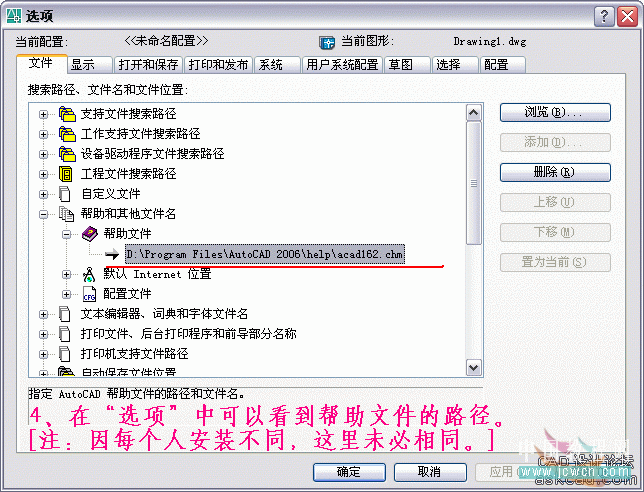Collapse the 帮助和其他文件名 tree node
The image size is (644, 492).
tap(44, 214)
